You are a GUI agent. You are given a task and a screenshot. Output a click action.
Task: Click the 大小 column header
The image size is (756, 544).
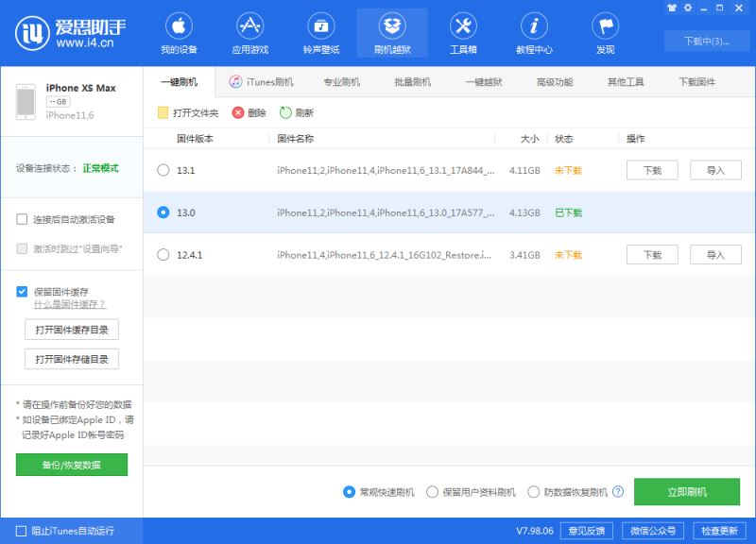529,139
